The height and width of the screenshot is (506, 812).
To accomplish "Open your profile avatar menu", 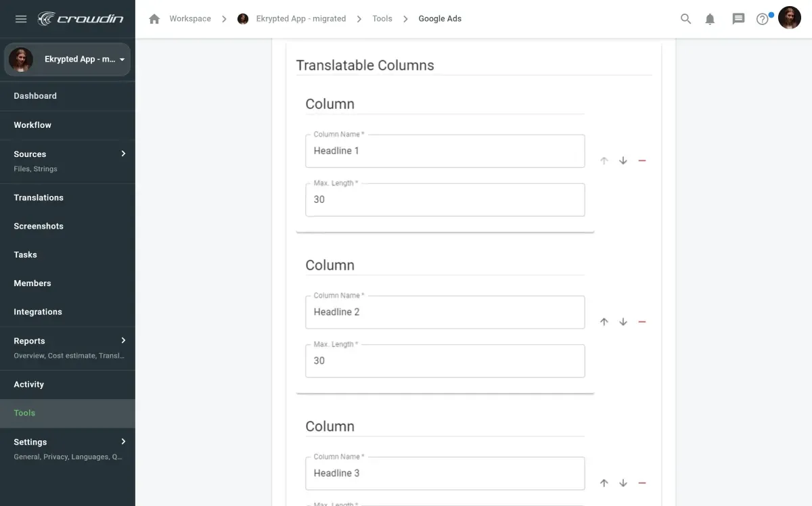I will click(790, 18).
